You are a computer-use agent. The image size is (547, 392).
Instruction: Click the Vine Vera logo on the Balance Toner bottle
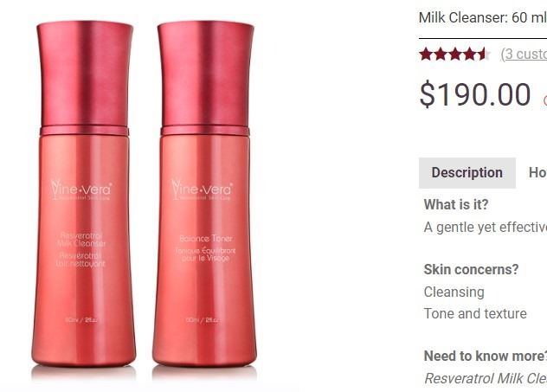(202, 190)
